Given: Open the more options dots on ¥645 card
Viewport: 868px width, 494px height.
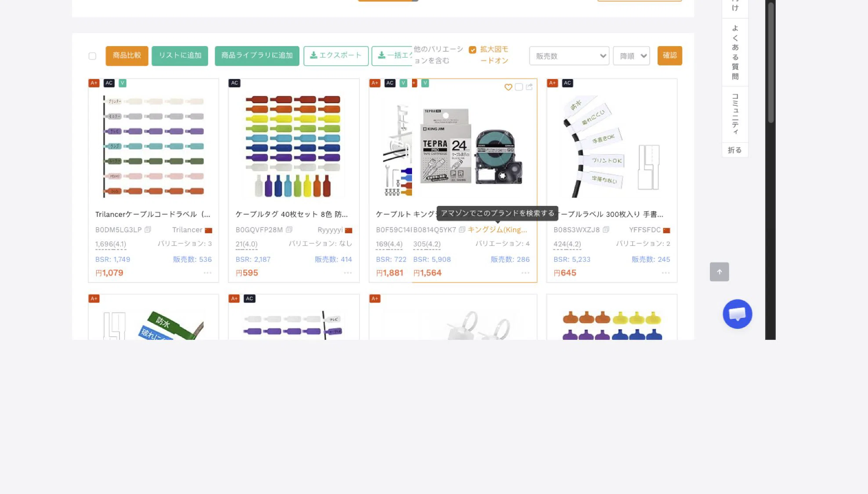Looking at the screenshot, I should coord(666,273).
